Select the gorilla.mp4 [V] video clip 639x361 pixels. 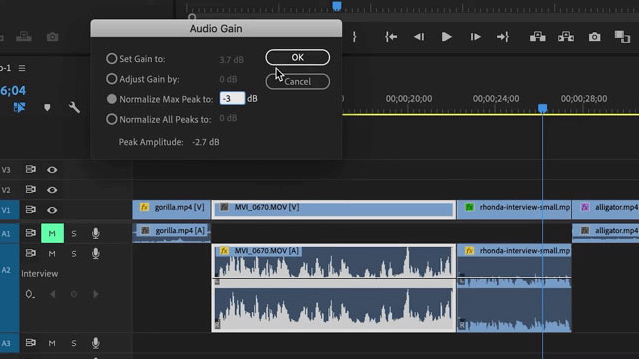pos(171,210)
